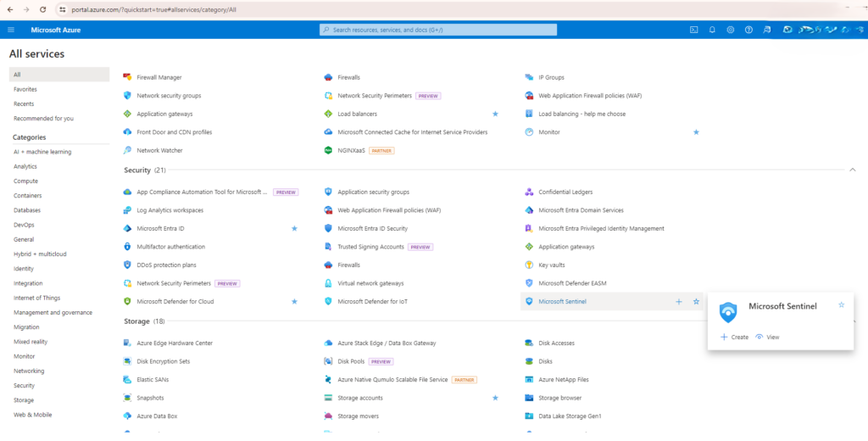Click the feedback icon in header

point(767,30)
